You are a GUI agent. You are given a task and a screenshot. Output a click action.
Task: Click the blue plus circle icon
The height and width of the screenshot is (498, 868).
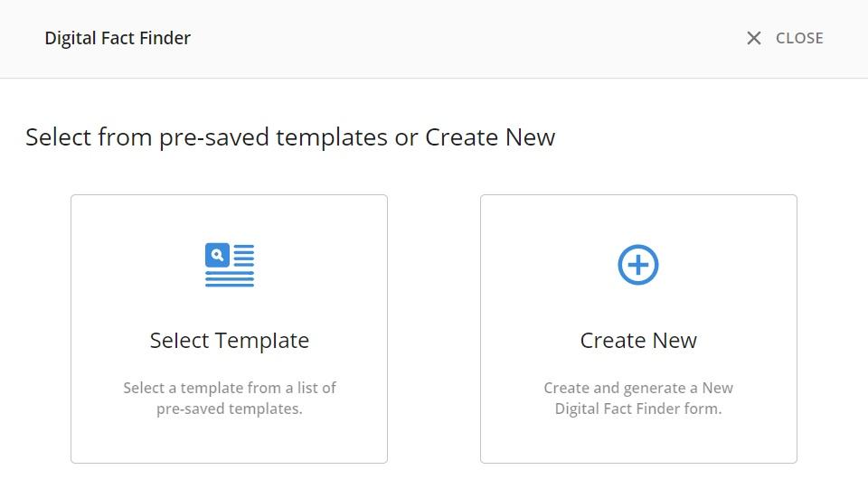[x=638, y=265]
